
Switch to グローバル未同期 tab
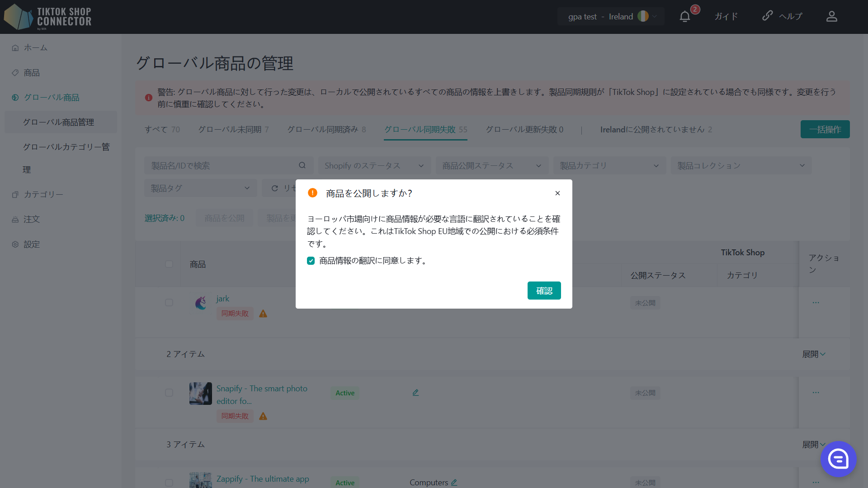tap(233, 130)
